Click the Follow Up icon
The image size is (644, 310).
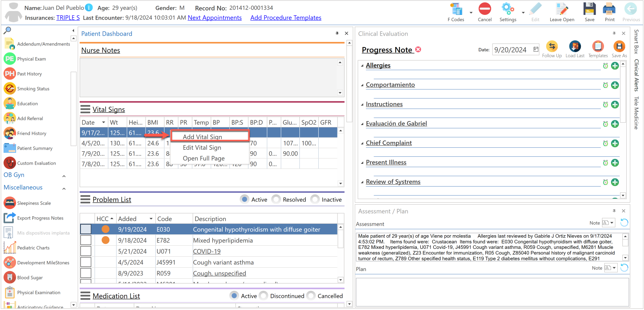pyautogui.click(x=552, y=47)
